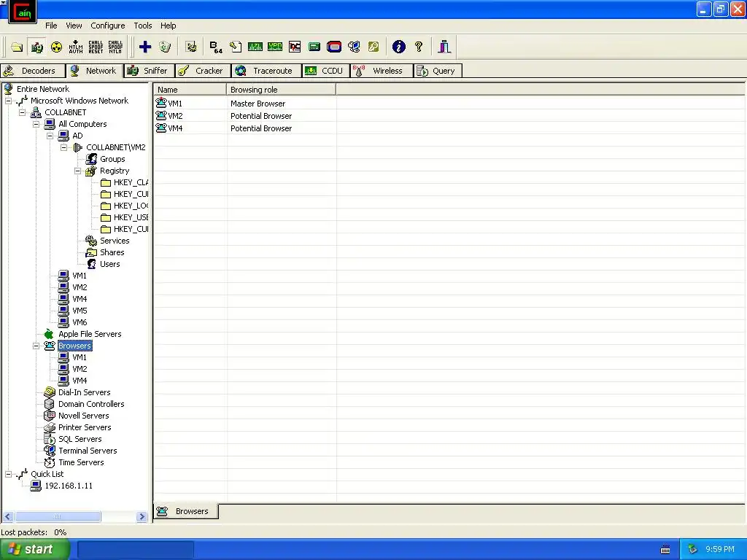Open the Base64 password decoder icon
This screenshot has width=747, height=560.
pyautogui.click(x=216, y=47)
